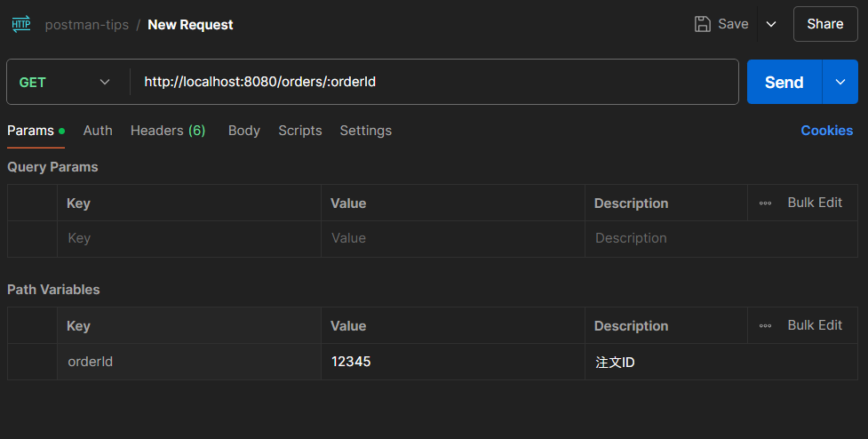Click the HTTP request type icon

pos(21,24)
